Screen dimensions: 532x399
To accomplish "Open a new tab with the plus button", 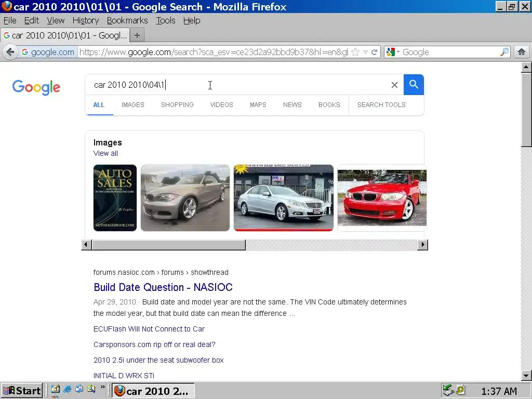I will 137,35.
